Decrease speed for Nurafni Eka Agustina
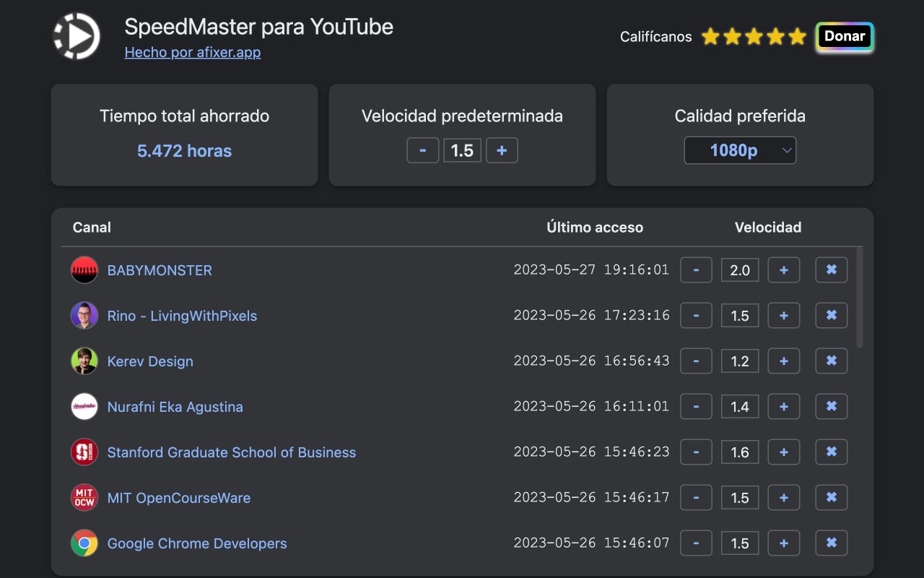Image resolution: width=924 pixels, height=578 pixels. point(696,407)
